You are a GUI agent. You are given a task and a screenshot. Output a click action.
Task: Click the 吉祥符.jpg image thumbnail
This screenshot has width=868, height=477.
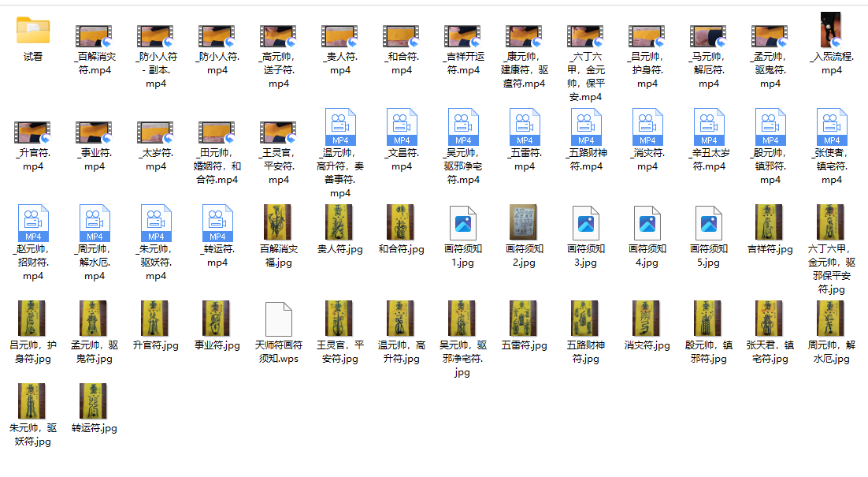point(770,223)
